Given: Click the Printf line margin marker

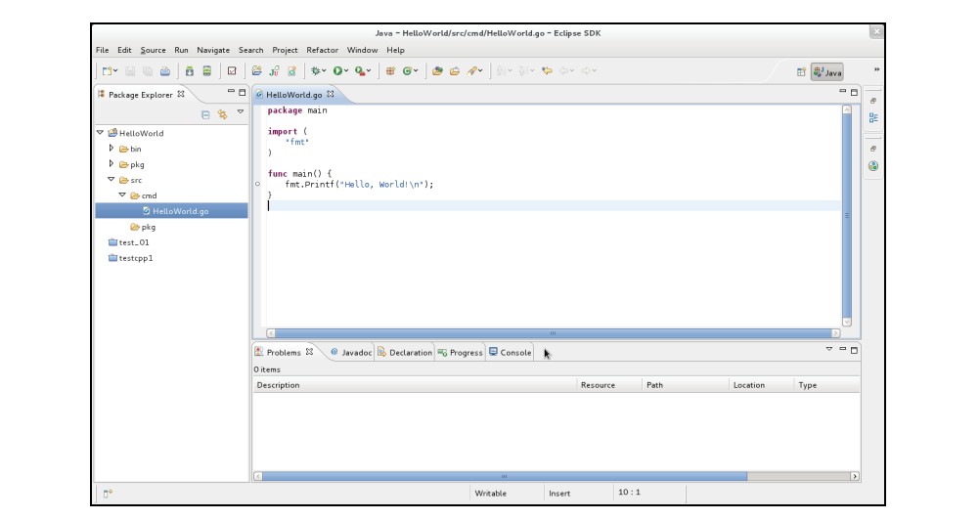Looking at the screenshot, I should [257, 184].
